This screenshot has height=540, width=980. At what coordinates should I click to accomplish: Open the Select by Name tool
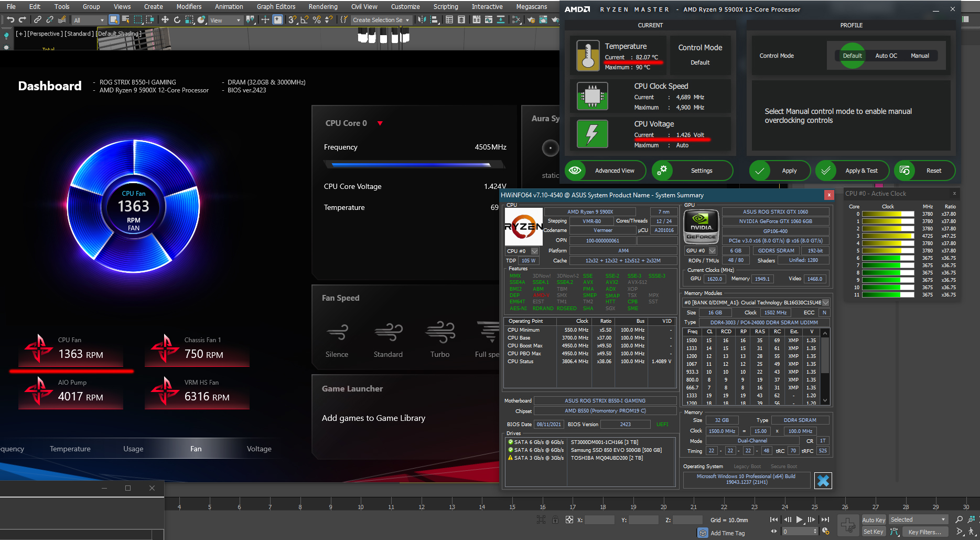pos(126,20)
